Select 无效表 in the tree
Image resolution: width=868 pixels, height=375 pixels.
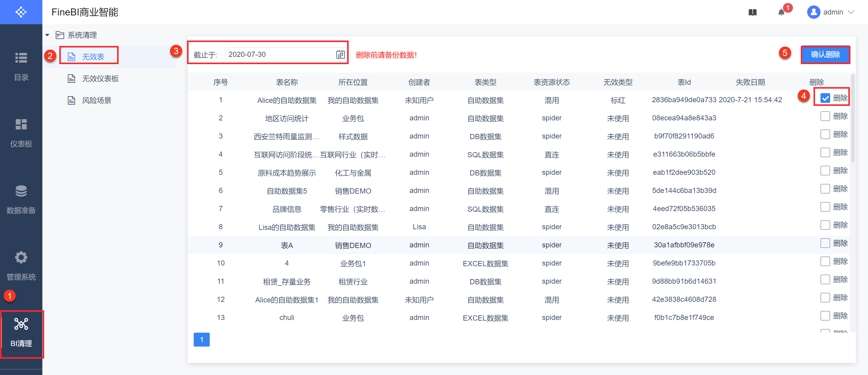coord(93,57)
